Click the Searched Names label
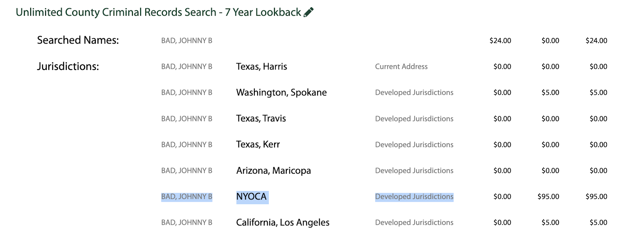Screen dimensions: 644x236 [78, 40]
